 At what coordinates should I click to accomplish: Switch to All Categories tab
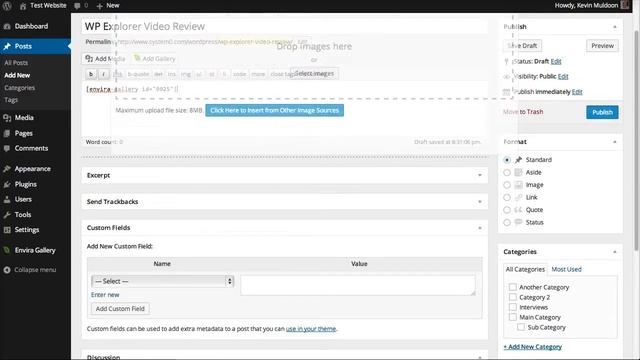(525, 269)
